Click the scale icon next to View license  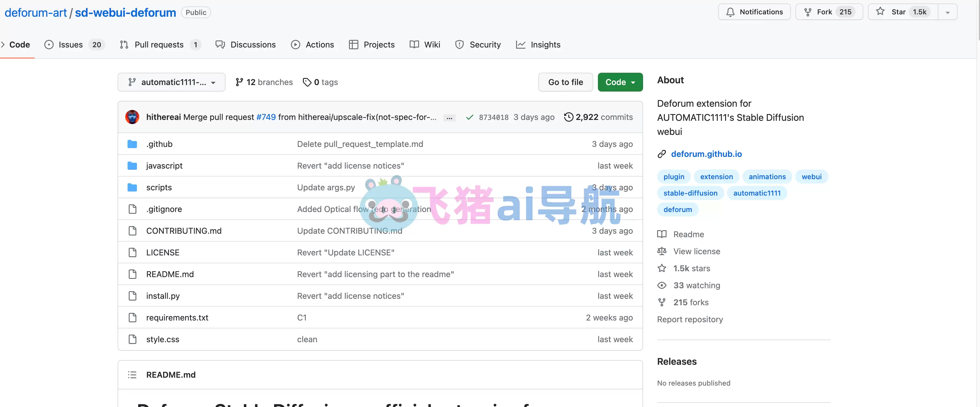[x=662, y=251]
